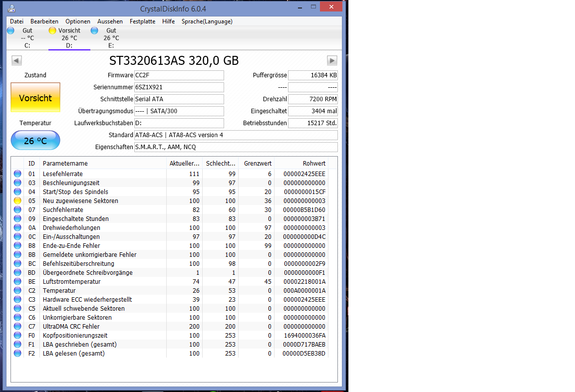Select 'Hardware ECC wiederhergestellt' row text
This screenshot has width=575, height=392.
pos(87,299)
